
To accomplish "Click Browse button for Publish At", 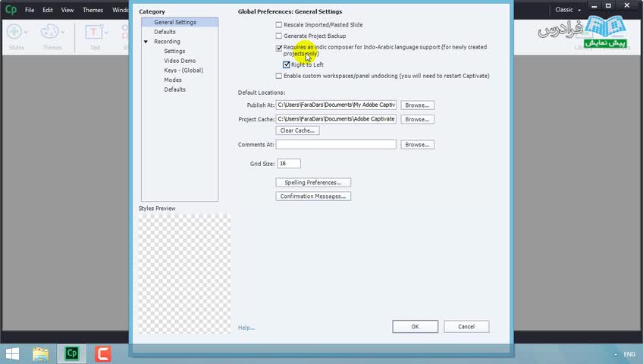I will [417, 105].
